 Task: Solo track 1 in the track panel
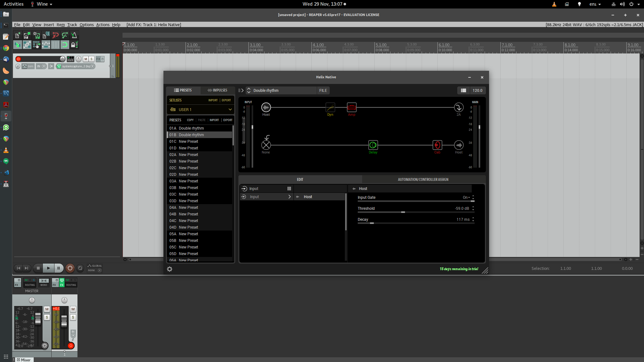click(91, 59)
